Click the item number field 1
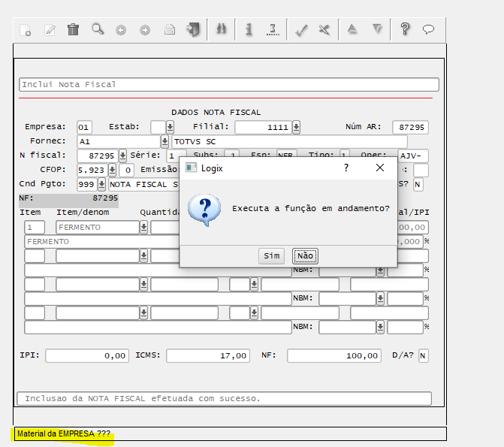This screenshot has height=447, width=504. tap(35, 228)
